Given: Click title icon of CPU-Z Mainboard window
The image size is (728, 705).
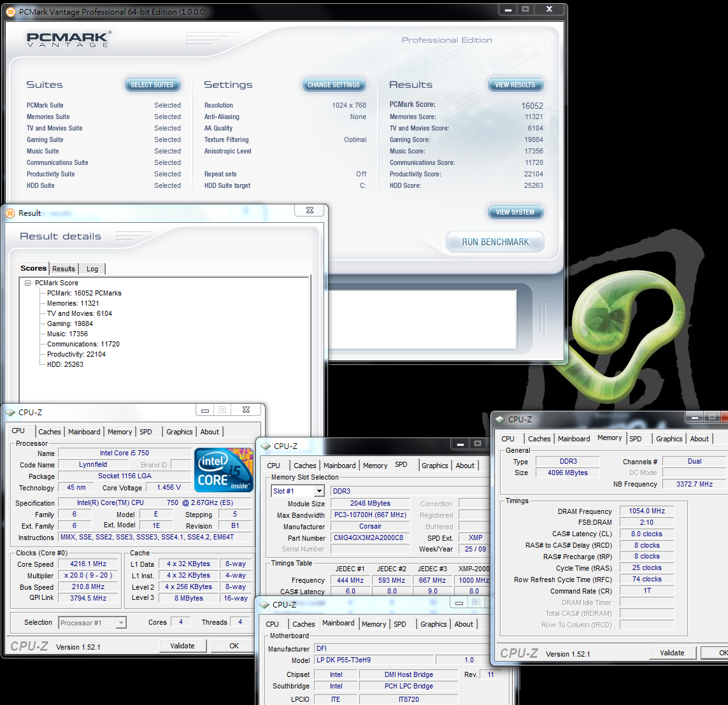Looking at the screenshot, I should tap(264, 604).
